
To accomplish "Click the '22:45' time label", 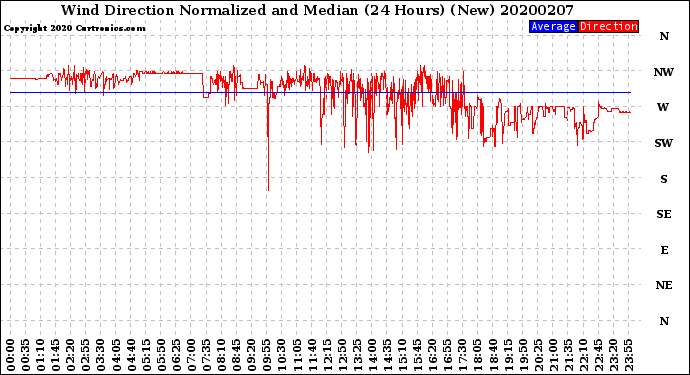I will tap(598, 355).
